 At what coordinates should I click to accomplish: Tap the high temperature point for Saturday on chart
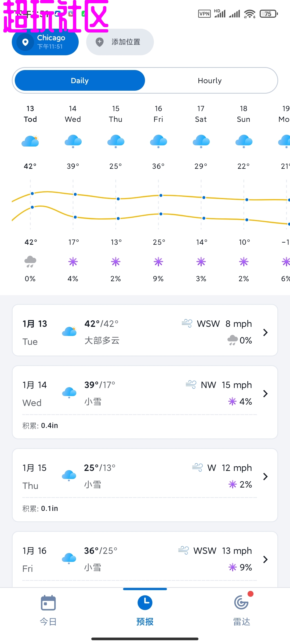pos(204,197)
